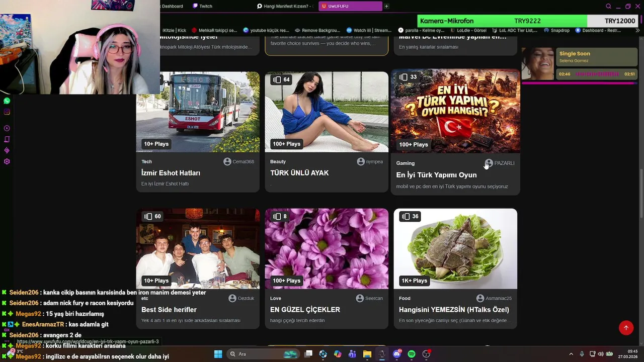Select the UwUFUFU browser tab
The height and width of the screenshot is (362, 644).
click(x=350, y=6)
